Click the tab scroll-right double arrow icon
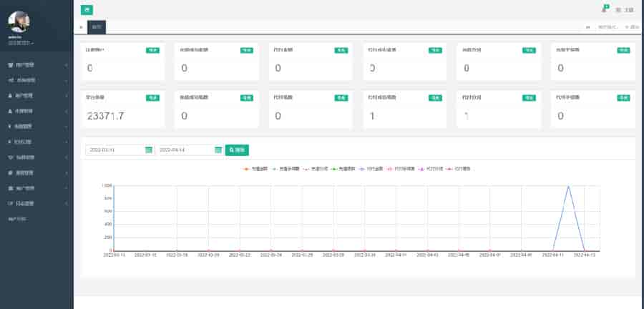644x309 pixels. coord(588,27)
